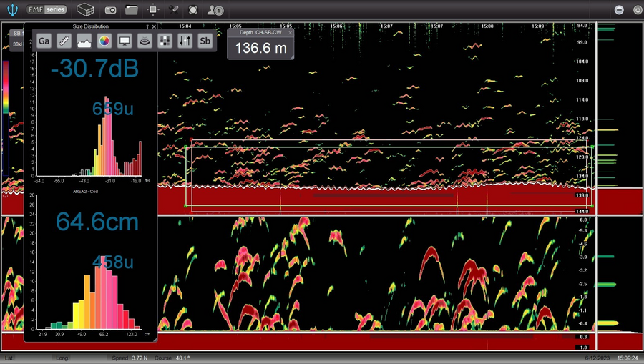
Task: Take a screenshot with camera icon
Action: [111, 10]
